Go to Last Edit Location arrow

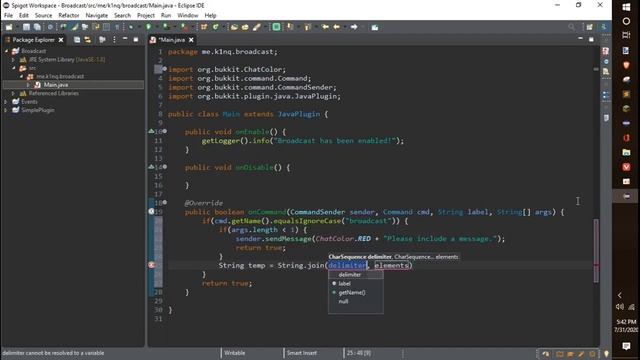325,27
